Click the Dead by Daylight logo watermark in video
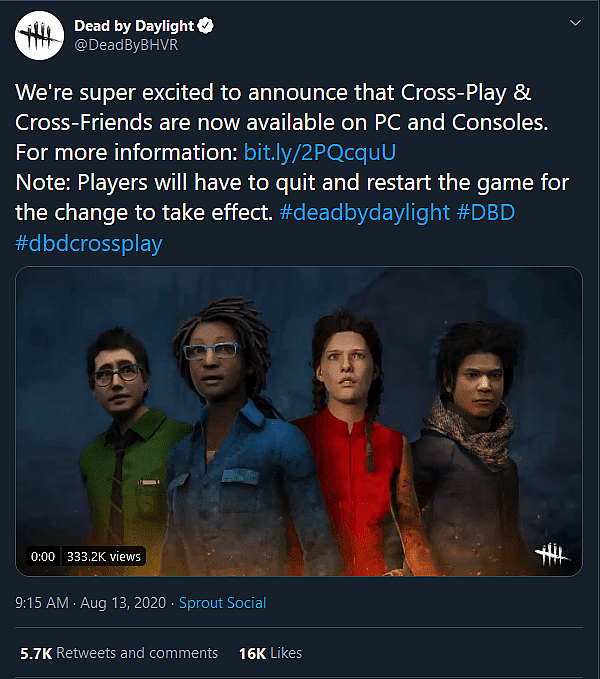This screenshot has height=679, width=600. (x=551, y=553)
